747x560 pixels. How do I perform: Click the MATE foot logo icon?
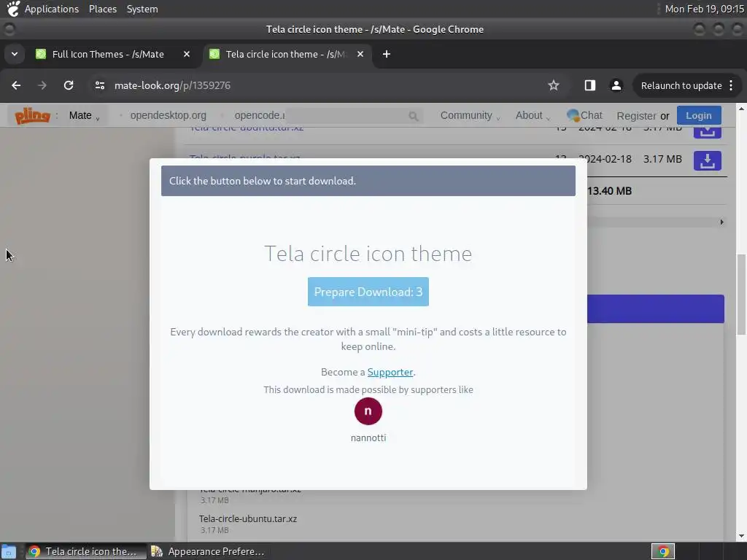click(x=13, y=9)
